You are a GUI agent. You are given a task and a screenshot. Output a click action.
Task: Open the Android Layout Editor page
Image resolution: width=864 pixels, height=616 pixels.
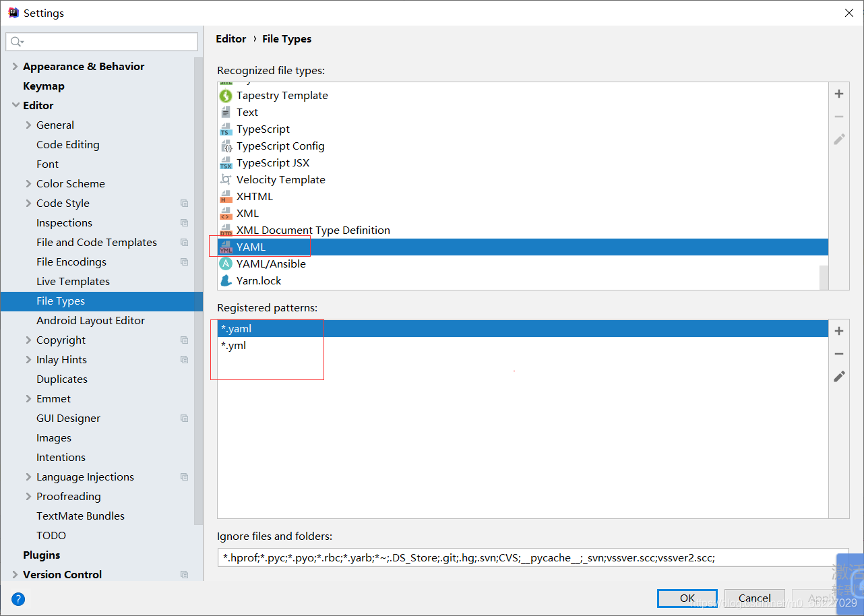click(x=90, y=320)
